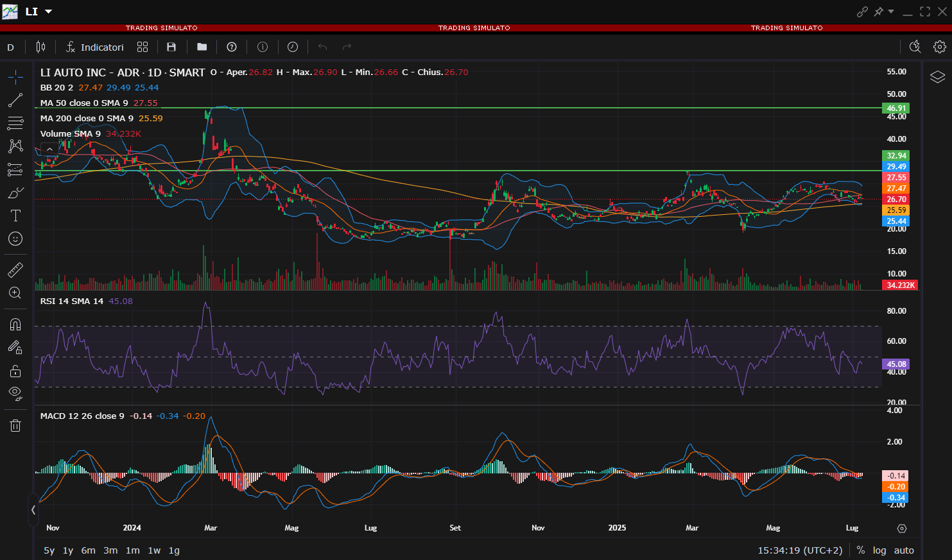Save the chart layout
Screen dimensions: 952x560
171,47
